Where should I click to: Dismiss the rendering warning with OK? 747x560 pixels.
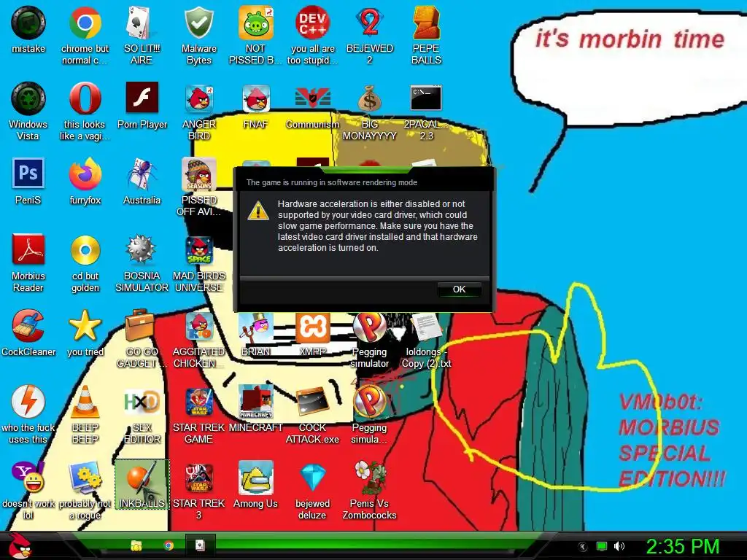point(460,289)
